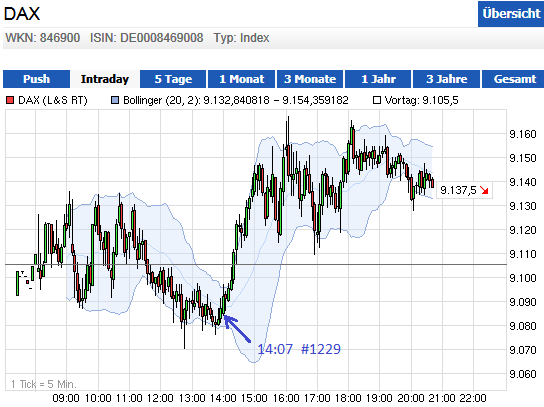The width and height of the screenshot is (544, 407).
Task: Click the 13:00 time axis label
Action: click(x=192, y=398)
